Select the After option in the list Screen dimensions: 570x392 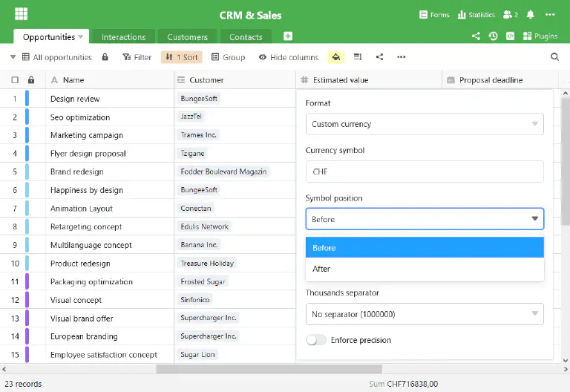click(425, 269)
